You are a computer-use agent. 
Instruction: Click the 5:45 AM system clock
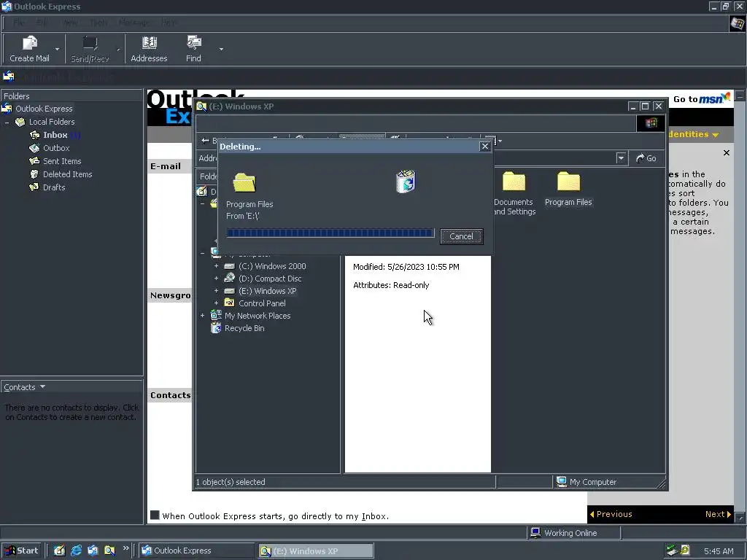pyautogui.click(x=719, y=551)
